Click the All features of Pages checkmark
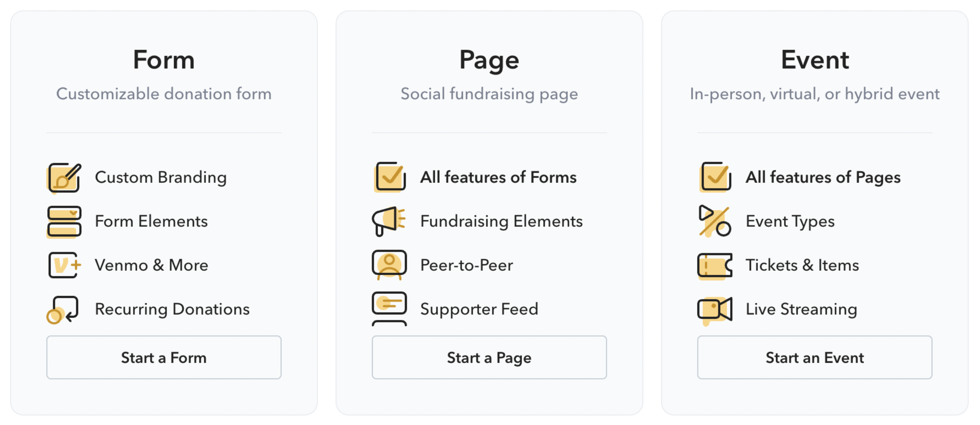The width and height of the screenshot is (980, 425). click(x=715, y=177)
